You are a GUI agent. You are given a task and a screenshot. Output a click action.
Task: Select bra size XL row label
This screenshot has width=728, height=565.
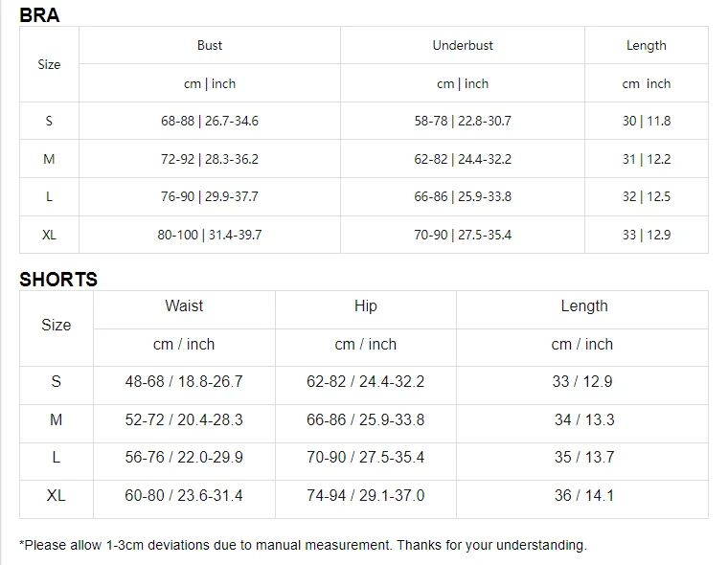(x=49, y=235)
